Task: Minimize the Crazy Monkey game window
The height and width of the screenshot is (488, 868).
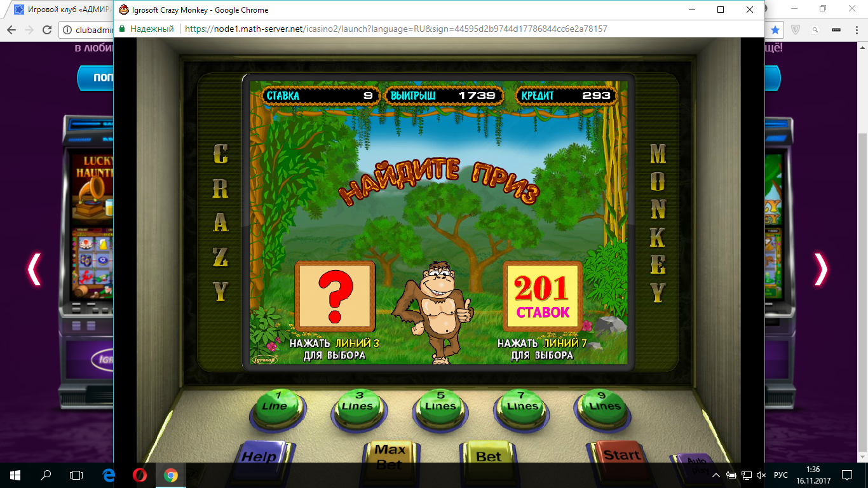Action: click(x=691, y=10)
